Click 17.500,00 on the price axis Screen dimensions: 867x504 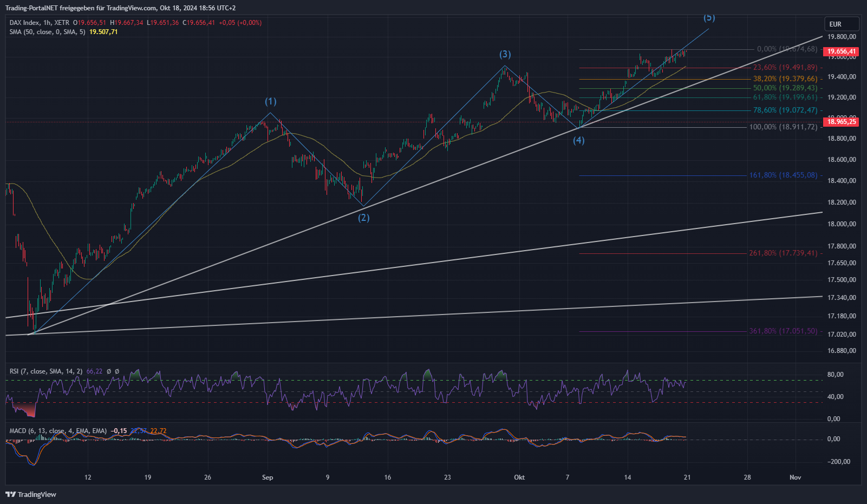(x=842, y=280)
